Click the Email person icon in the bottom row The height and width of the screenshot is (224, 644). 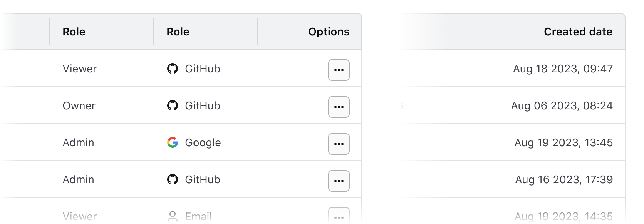coord(173,216)
